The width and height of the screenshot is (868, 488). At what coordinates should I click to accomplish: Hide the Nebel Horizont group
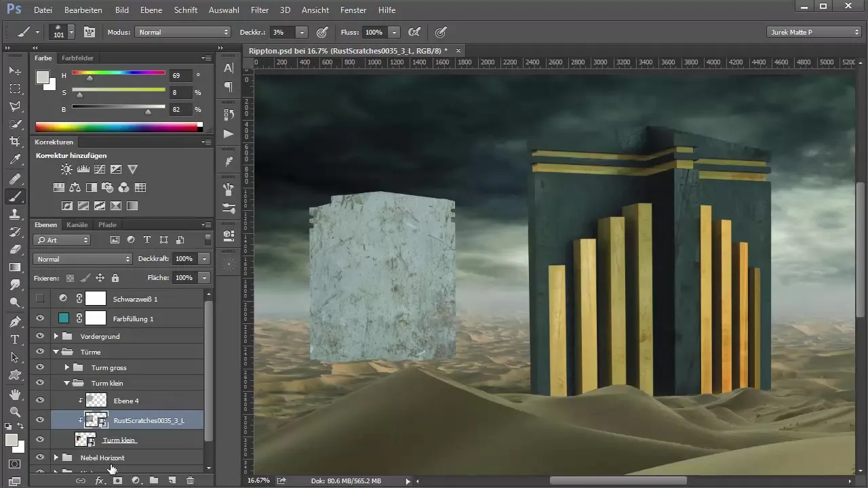tap(40, 457)
